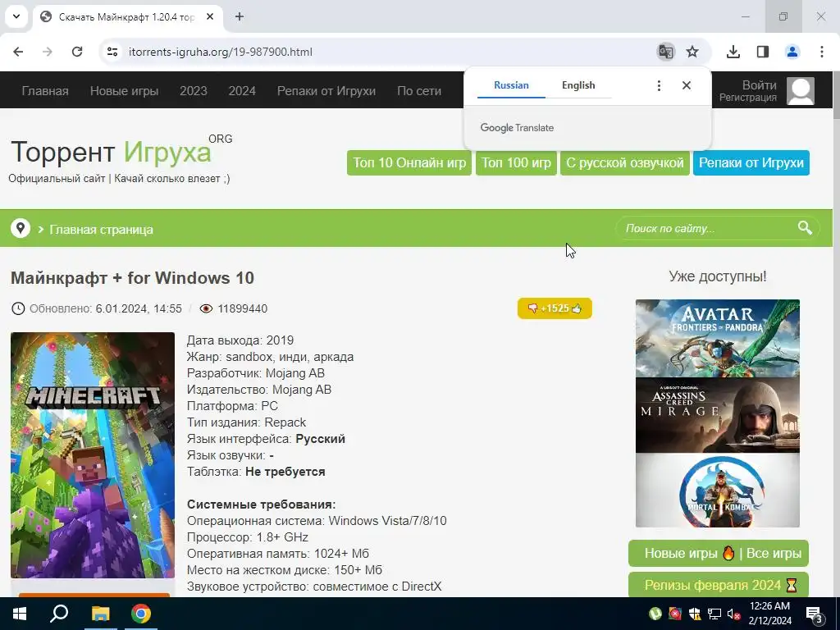Click the site search magnifier icon
840x630 pixels.
[805, 228]
